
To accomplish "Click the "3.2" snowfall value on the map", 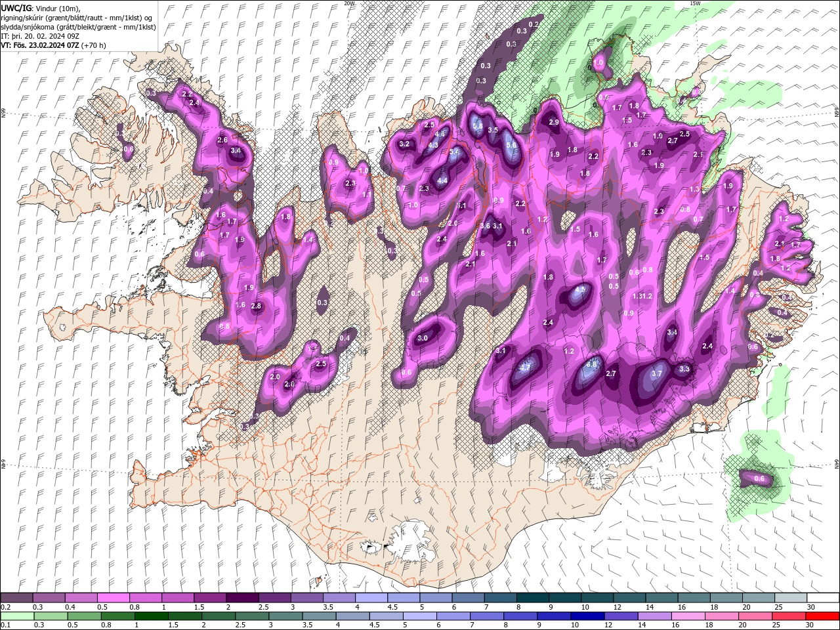I will [404, 144].
